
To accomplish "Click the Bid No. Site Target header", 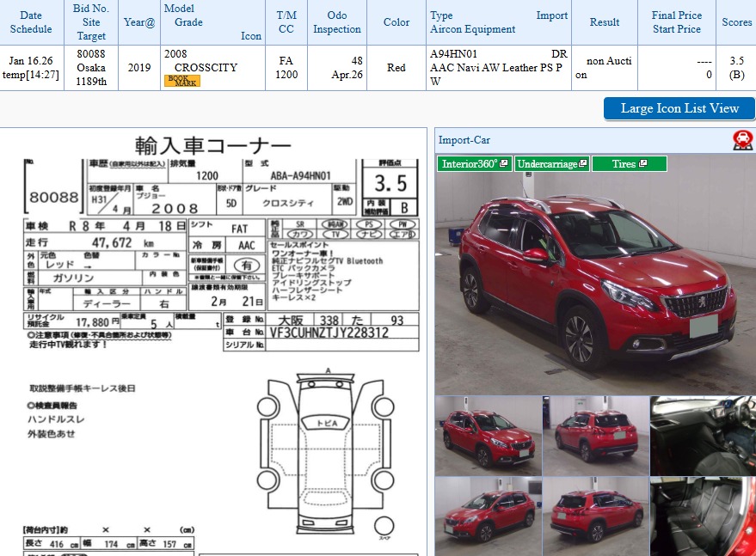I will point(90,22).
